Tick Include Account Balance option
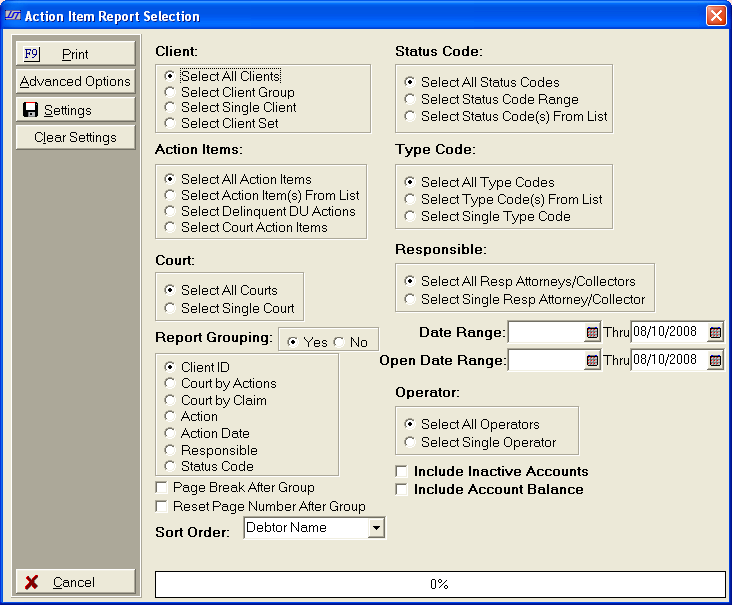This screenshot has width=732, height=605. [402, 490]
